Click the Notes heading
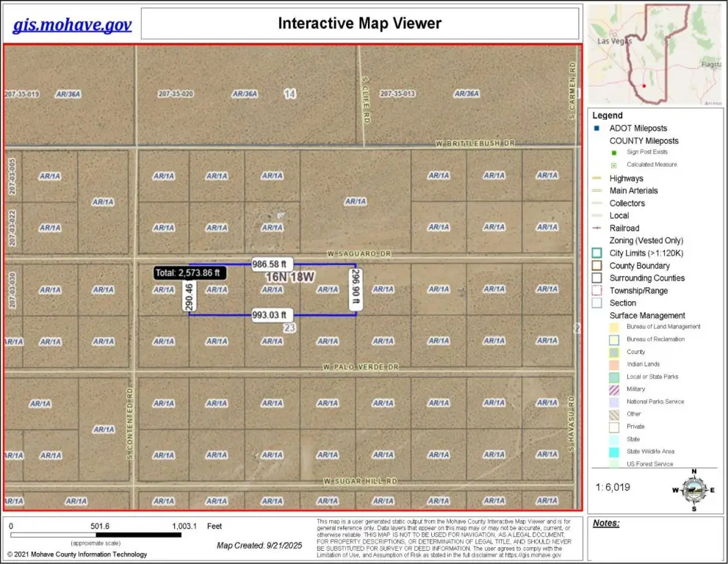Viewport: 728px width, 564px height. (606, 524)
